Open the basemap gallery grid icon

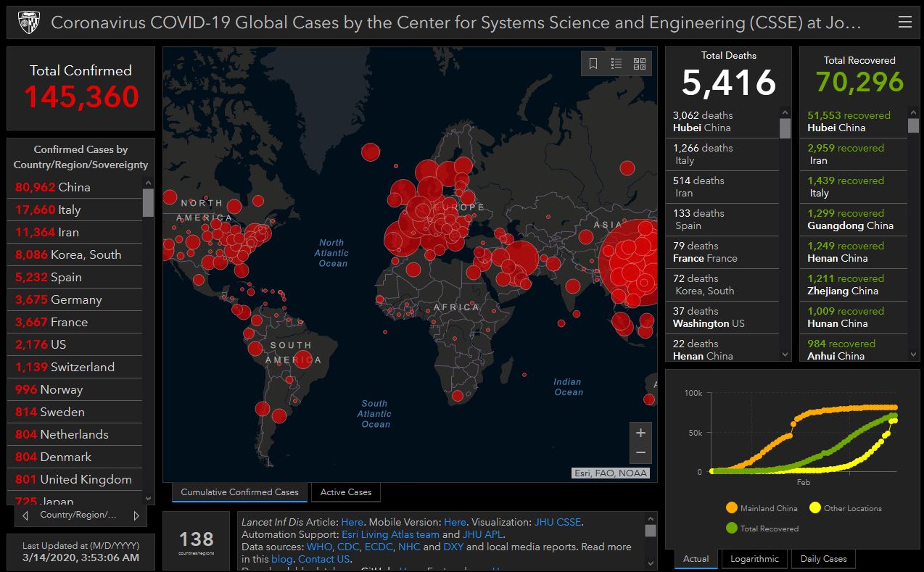click(640, 64)
